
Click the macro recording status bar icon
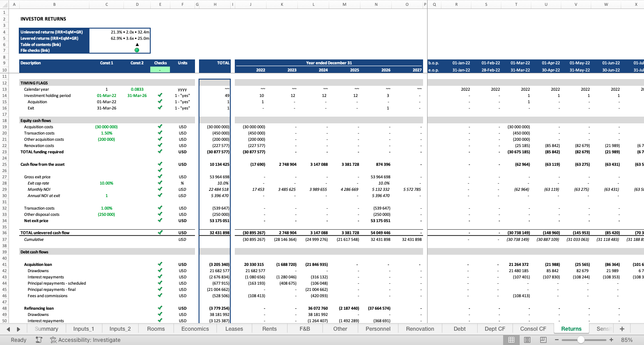tap(39, 340)
